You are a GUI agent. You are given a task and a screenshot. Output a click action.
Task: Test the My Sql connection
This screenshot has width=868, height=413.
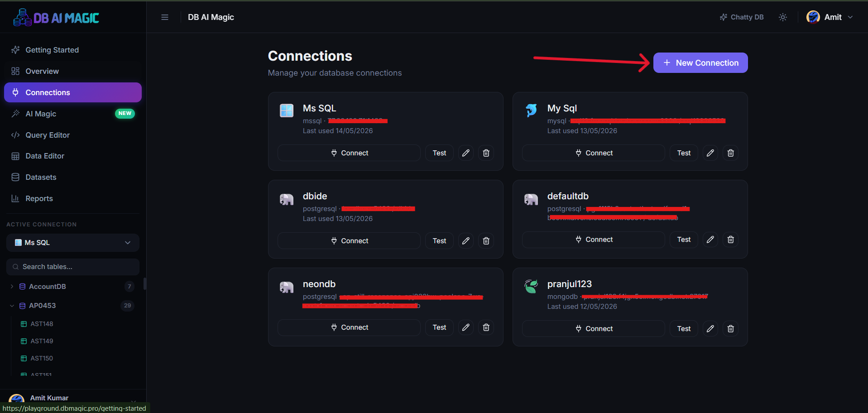tap(684, 153)
